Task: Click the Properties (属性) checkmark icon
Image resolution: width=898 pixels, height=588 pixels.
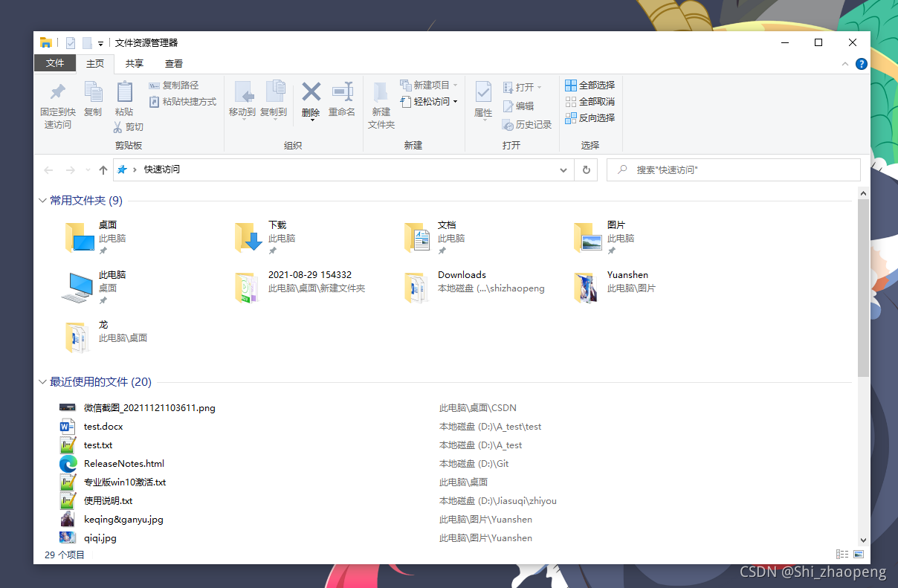Action: pyautogui.click(x=483, y=92)
